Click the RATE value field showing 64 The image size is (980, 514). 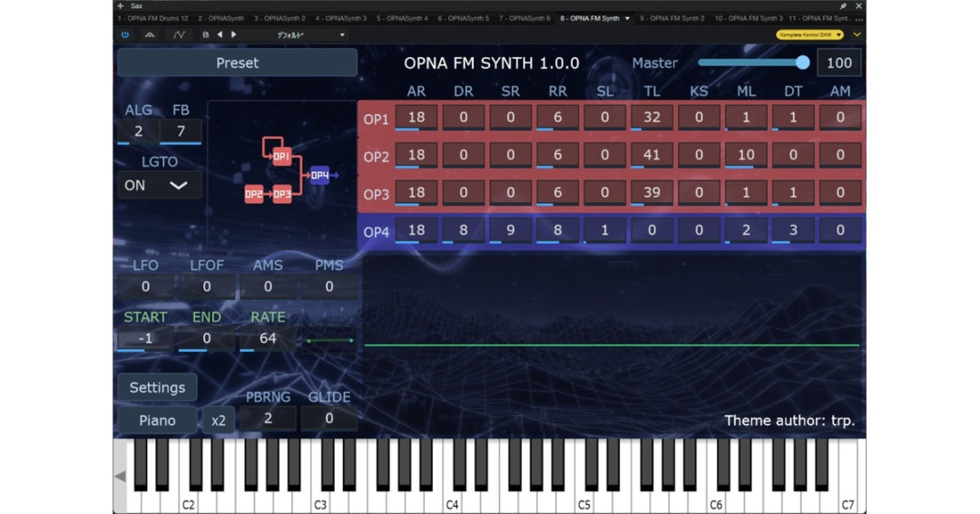tap(268, 338)
